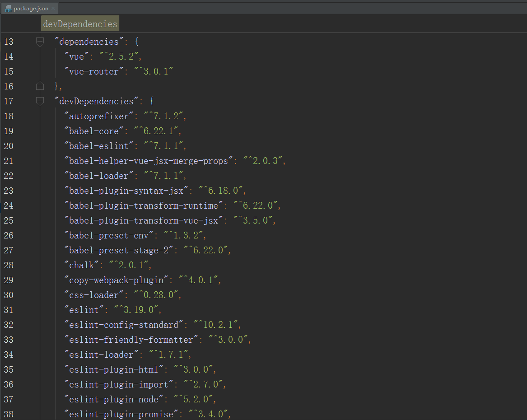
Task: Click the "^2.5.2" version value
Action: (x=119, y=56)
